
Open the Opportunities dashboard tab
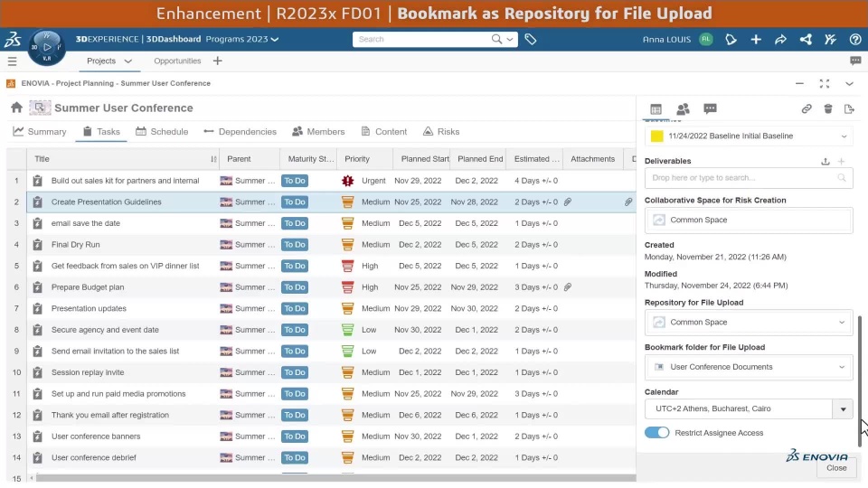177,61
